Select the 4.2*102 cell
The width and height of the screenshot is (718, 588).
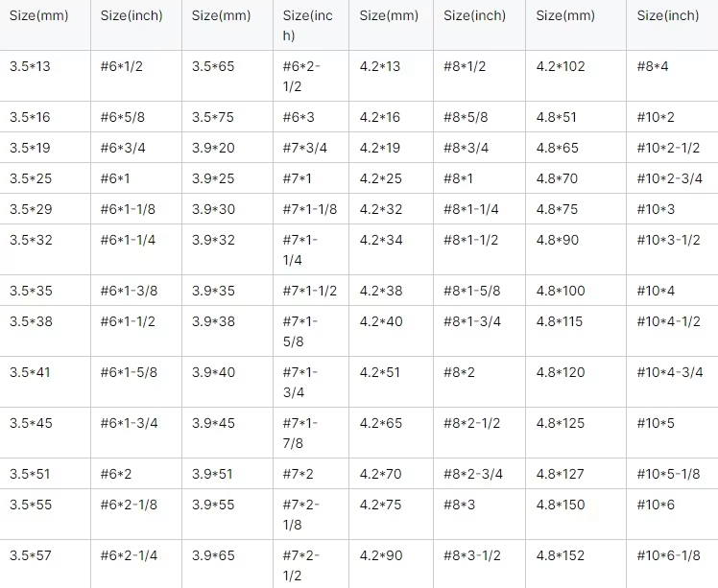click(561, 66)
